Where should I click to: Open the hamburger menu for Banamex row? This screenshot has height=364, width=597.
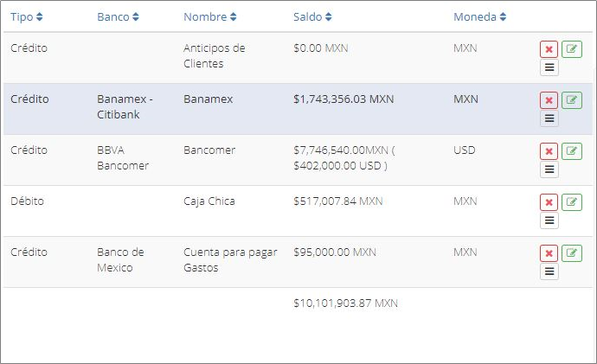[x=549, y=118]
